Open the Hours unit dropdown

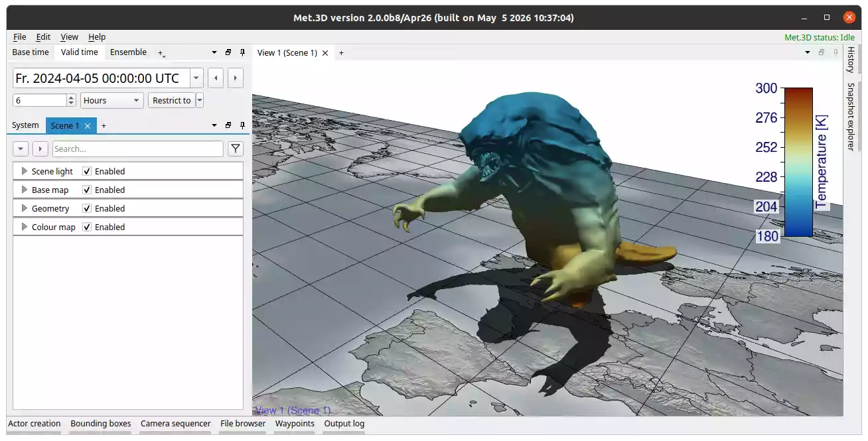tap(112, 100)
